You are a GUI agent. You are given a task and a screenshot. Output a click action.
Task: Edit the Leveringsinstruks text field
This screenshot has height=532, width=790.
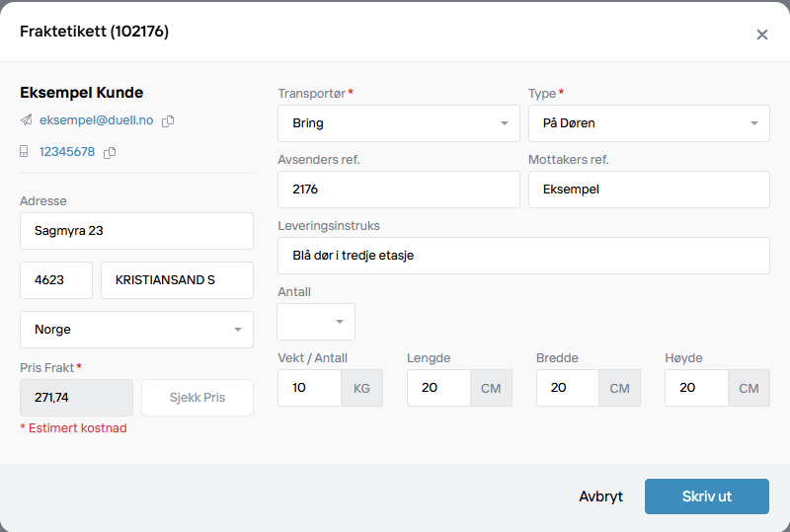pos(523,256)
